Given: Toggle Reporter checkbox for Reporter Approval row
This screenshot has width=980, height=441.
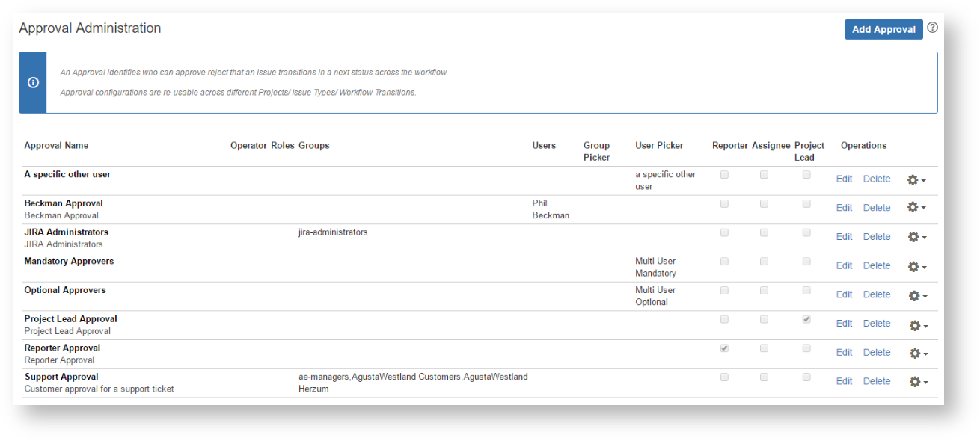Looking at the screenshot, I should pyautogui.click(x=724, y=348).
